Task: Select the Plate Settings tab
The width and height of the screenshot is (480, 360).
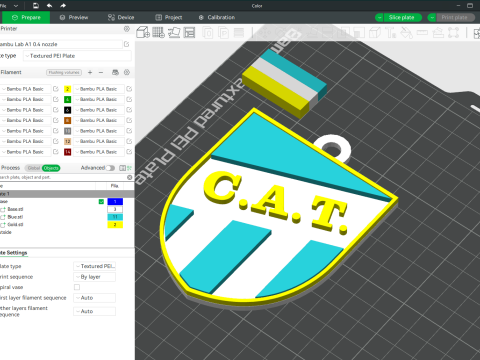Action: [x=13, y=253]
